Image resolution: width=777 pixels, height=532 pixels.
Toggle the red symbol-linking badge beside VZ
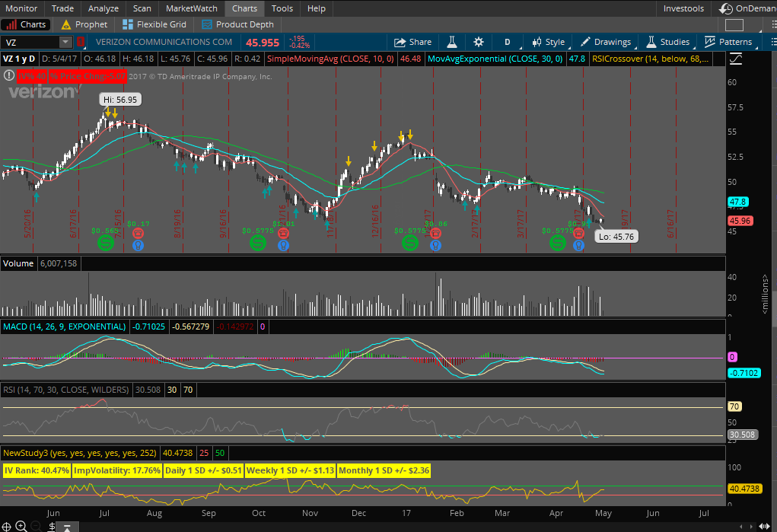tap(81, 42)
